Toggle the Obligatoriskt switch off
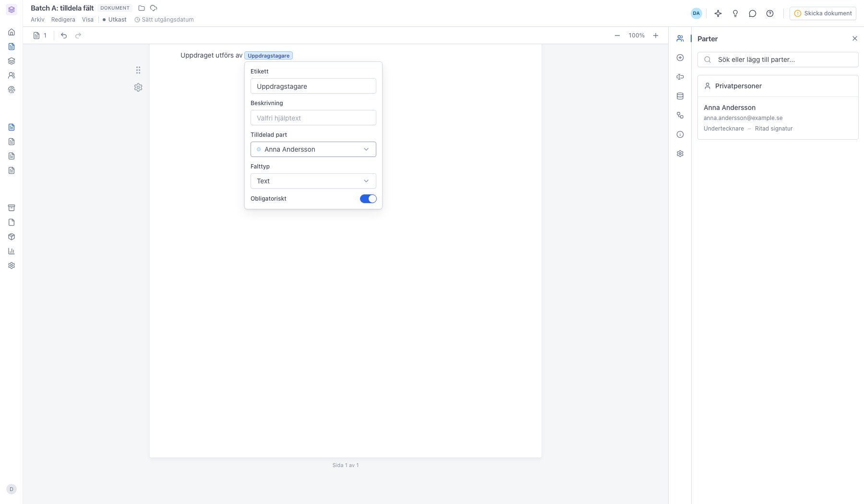 (x=368, y=199)
